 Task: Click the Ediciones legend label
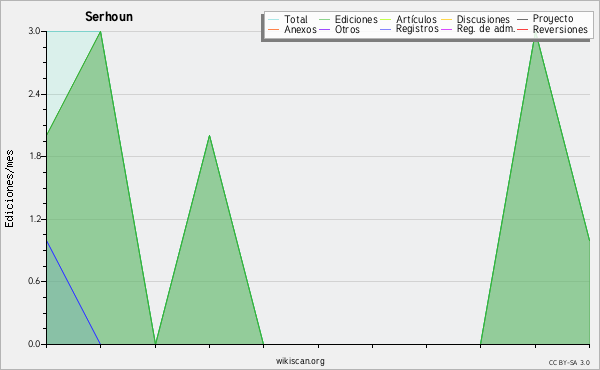pyautogui.click(x=356, y=19)
